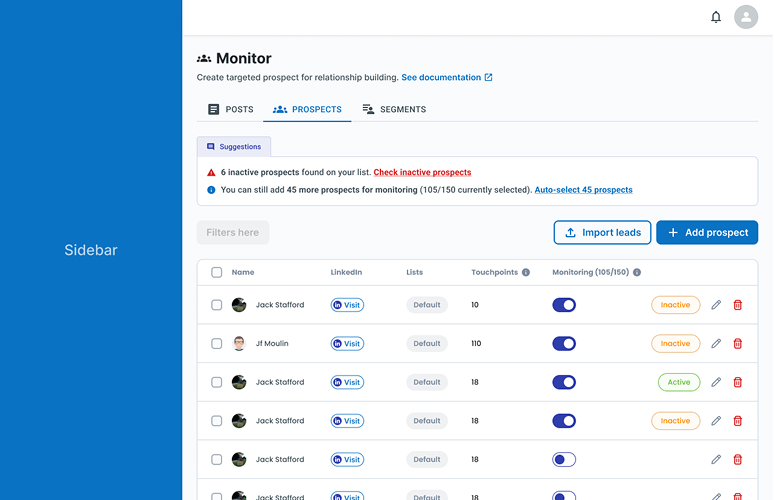Visit LinkedIn of the Active Jack Stafford
774x500 pixels.
pos(347,382)
